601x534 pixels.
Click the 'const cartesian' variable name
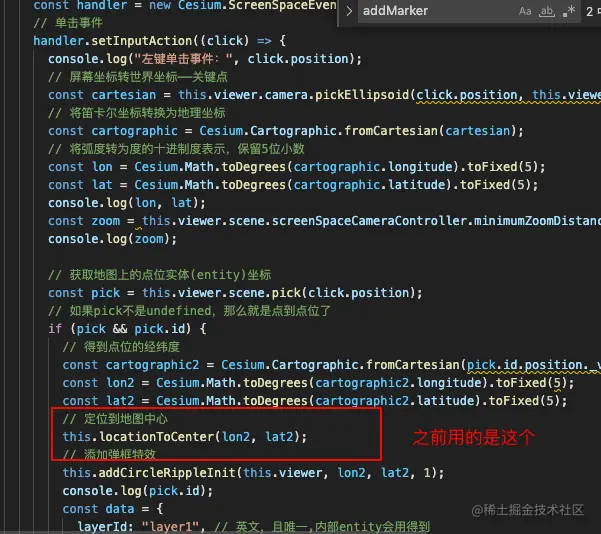tap(123, 95)
